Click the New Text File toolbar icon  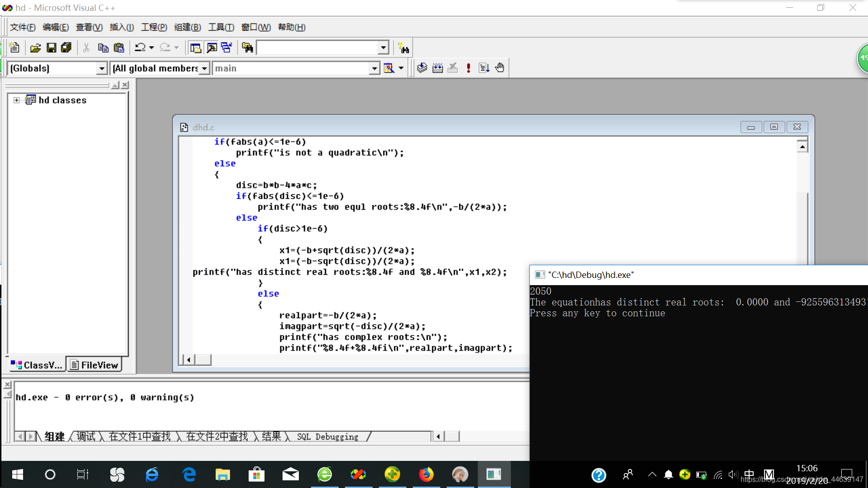(x=14, y=47)
